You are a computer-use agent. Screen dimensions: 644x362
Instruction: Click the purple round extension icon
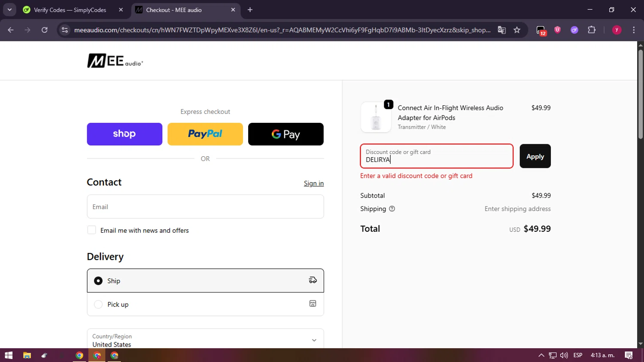(574, 30)
